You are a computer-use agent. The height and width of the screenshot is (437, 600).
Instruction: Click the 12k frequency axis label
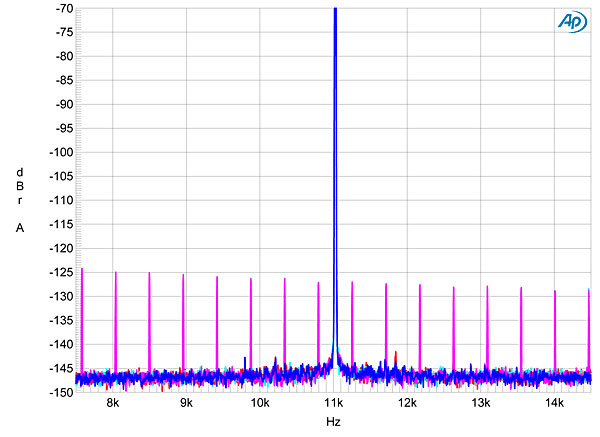[x=407, y=403]
